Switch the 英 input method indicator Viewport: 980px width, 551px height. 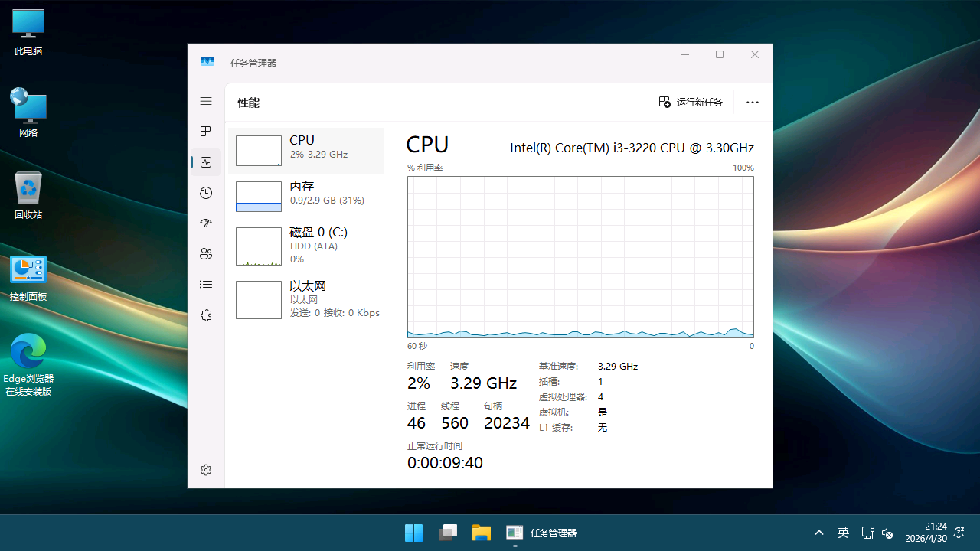click(x=843, y=533)
